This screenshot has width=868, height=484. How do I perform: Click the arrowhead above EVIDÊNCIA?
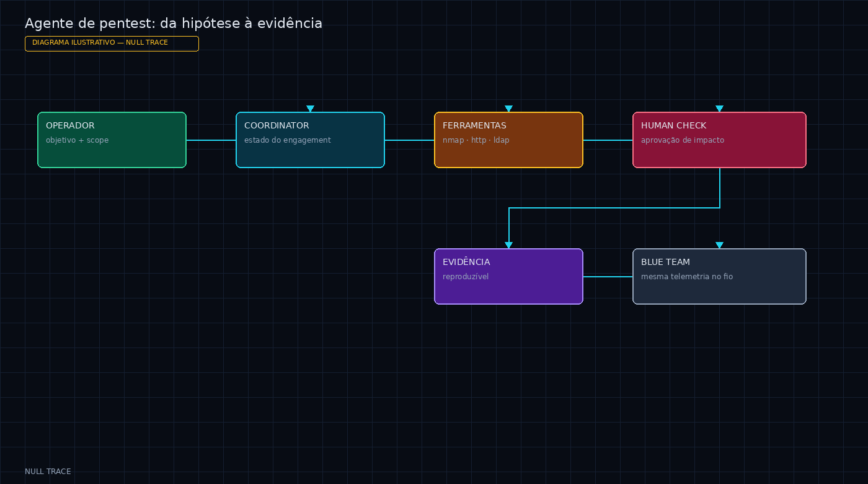(x=508, y=245)
